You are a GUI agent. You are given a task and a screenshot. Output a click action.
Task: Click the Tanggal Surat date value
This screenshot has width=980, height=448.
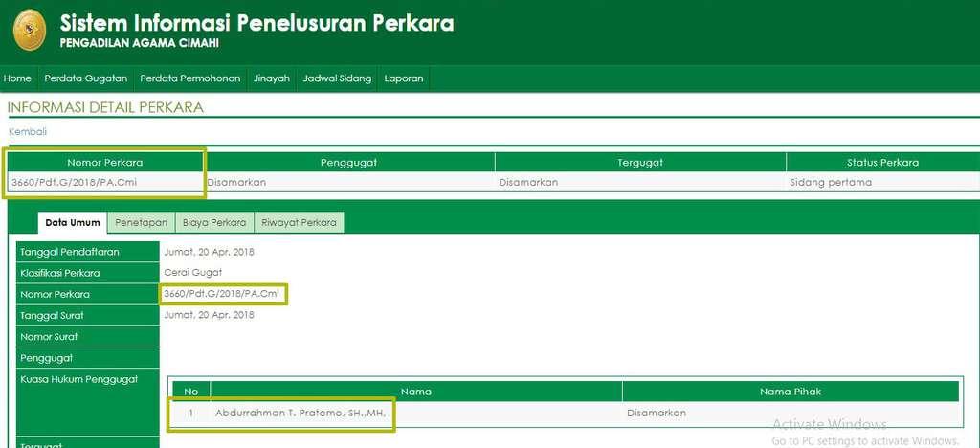pyautogui.click(x=209, y=314)
